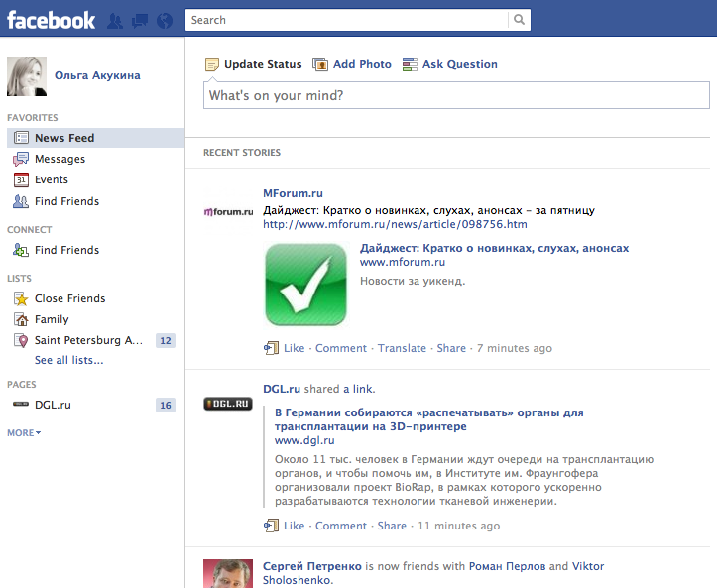Screen dimensions: 717x588
Task: Open DGL.ru page with 16 updates
Action: click(53, 405)
